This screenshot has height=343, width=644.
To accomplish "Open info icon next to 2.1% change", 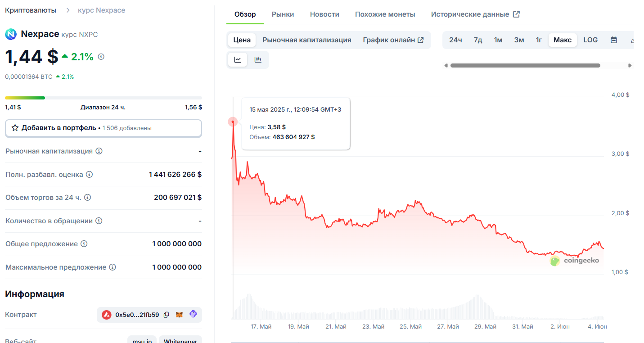I will click(x=101, y=57).
